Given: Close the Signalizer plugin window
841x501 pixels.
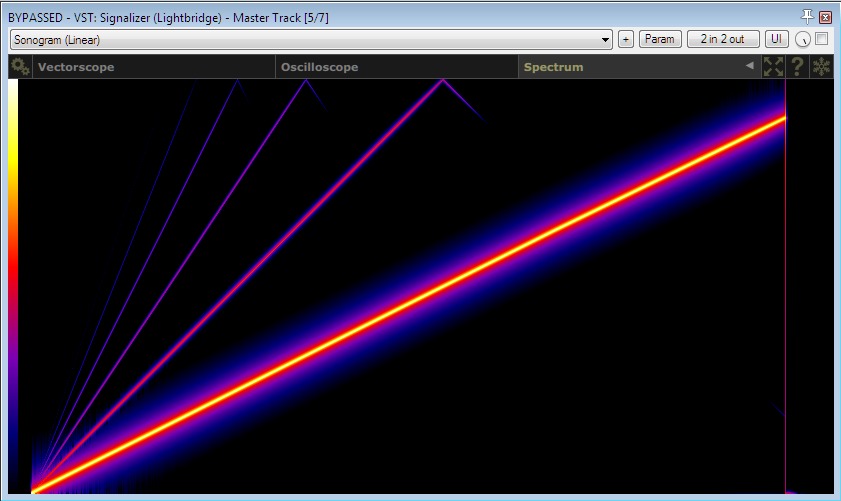Looking at the screenshot, I should (825, 17).
